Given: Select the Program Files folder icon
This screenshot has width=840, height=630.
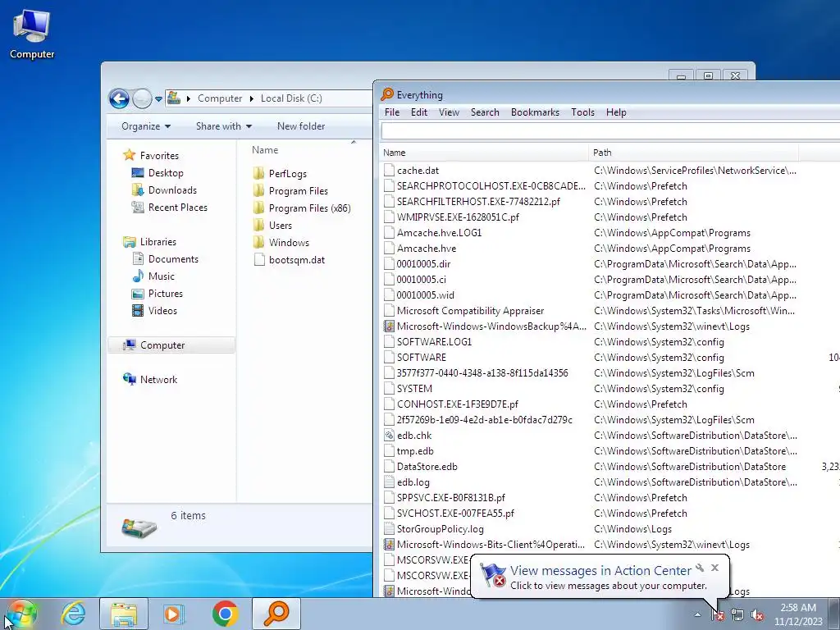Looking at the screenshot, I should (x=258, y=190).
